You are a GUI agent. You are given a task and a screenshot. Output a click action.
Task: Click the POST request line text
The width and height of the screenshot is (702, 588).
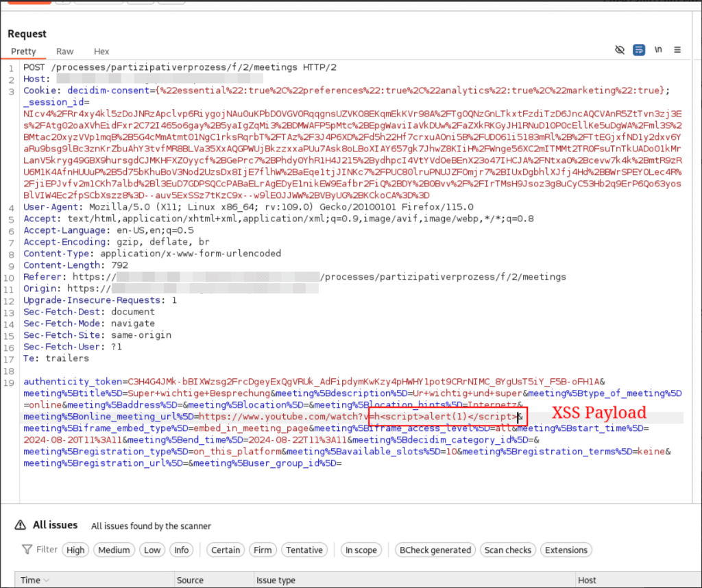180,67
